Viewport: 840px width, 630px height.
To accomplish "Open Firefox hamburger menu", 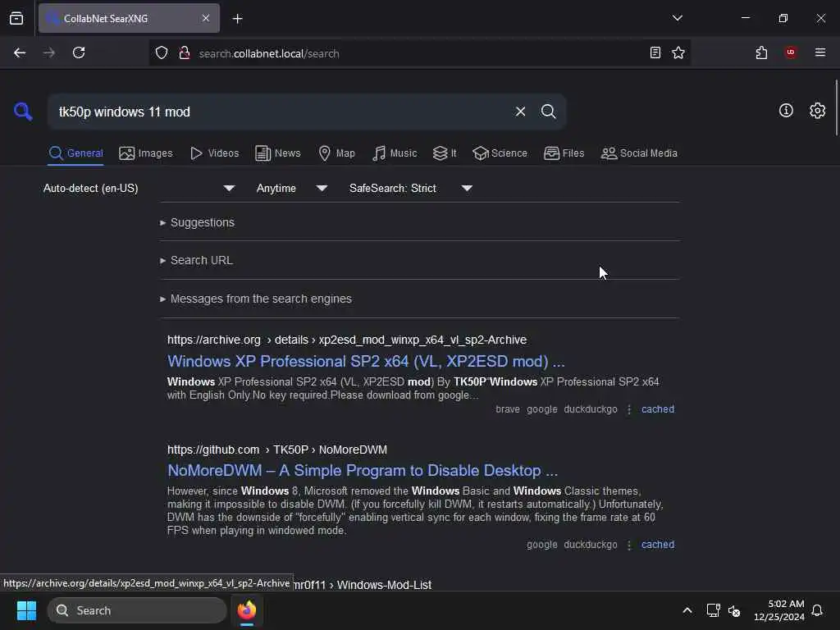I will 820,52.
